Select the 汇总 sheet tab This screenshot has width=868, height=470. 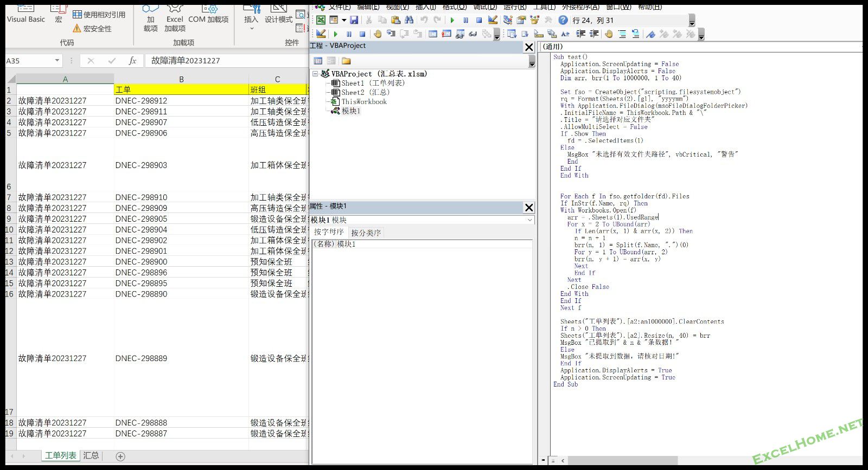click(x=91, y=455)
